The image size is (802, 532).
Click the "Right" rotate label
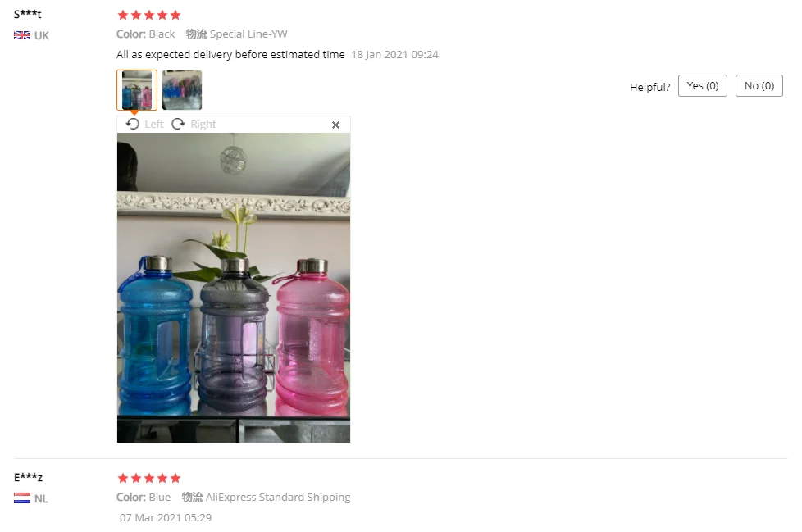(203, 124)
